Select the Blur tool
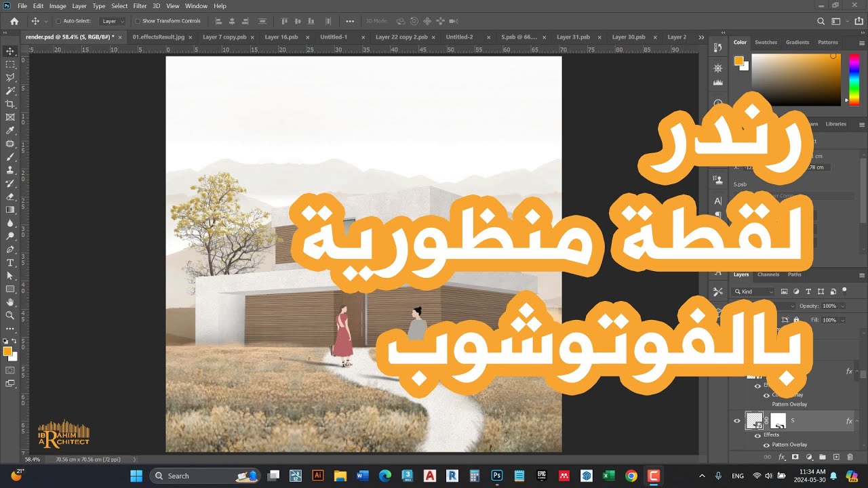This screenshot has width=868, height=488. click(x=10, y=223)
